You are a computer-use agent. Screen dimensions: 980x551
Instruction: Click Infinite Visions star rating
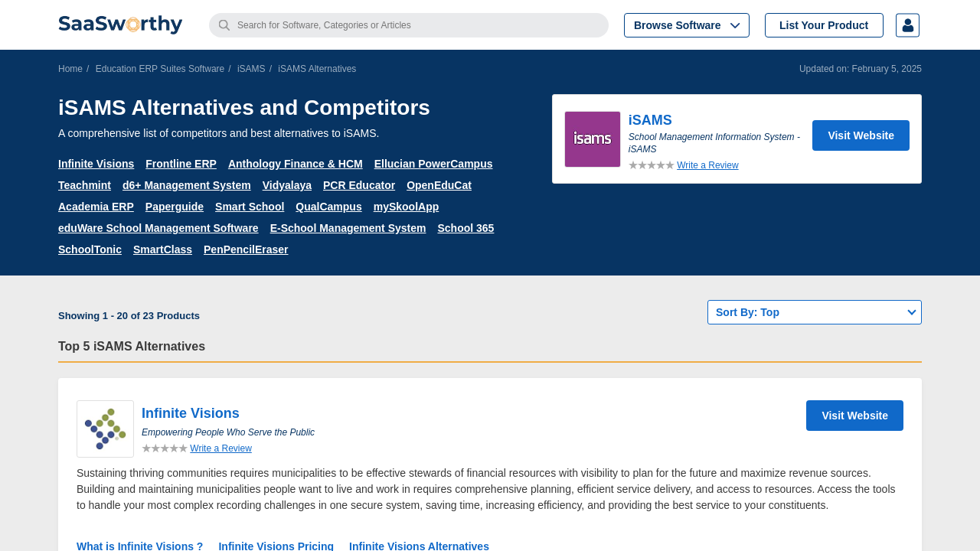tap(164, 448)
